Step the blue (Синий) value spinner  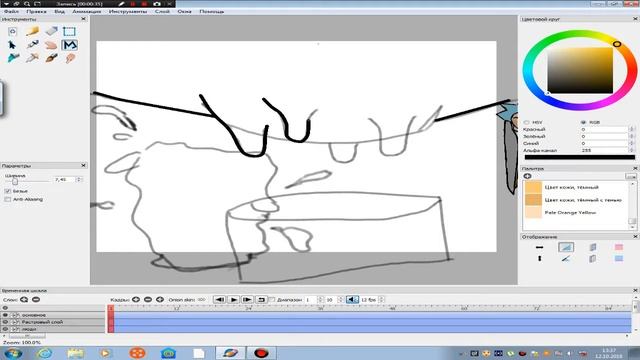click(x=632, y=143)
